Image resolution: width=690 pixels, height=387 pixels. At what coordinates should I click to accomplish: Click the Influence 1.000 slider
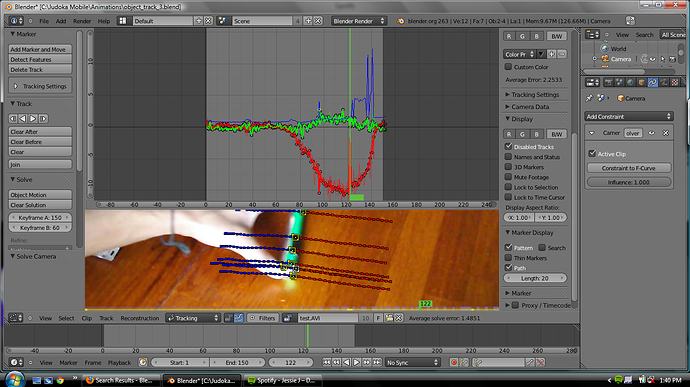tap(629, 182)
